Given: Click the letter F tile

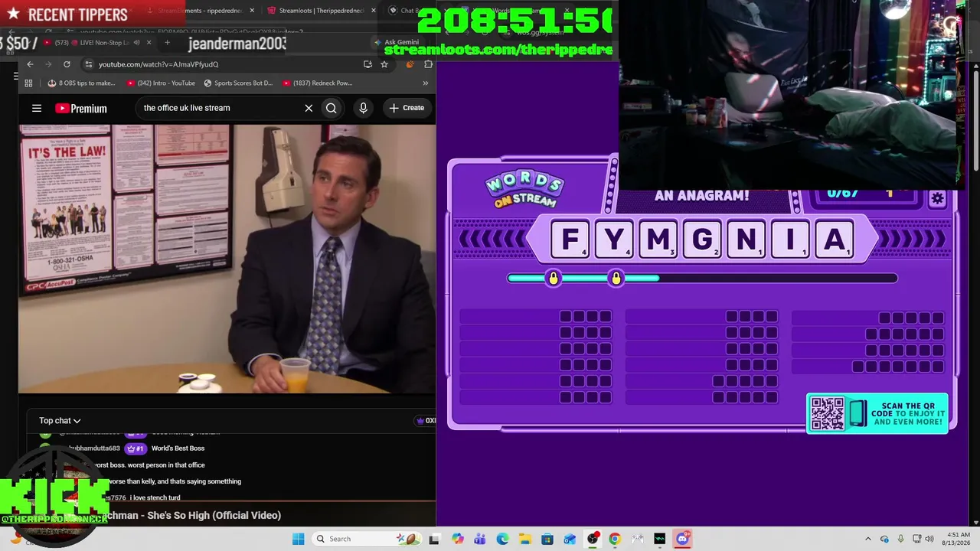Looking at the screenshot, I should click(x=570, y=240).
